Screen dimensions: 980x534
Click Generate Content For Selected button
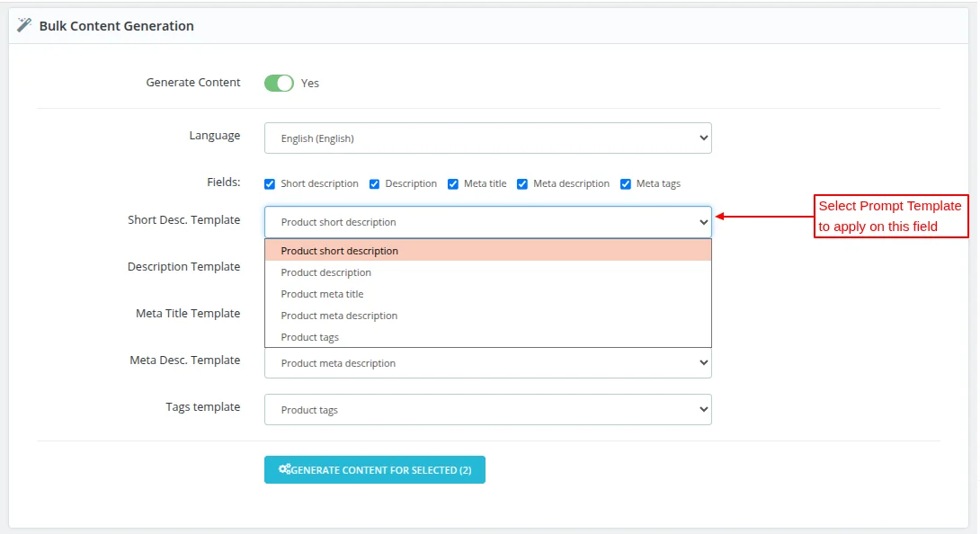375,468
